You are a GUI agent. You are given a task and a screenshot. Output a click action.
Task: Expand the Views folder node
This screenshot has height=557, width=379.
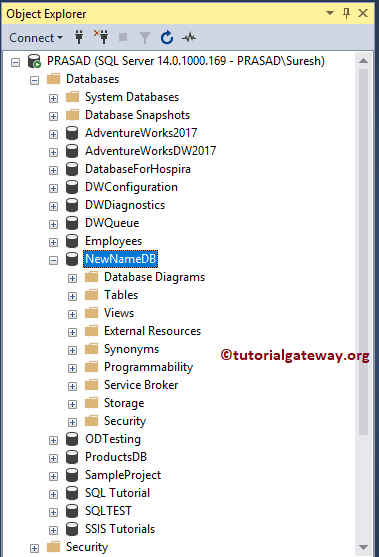click(x=72, y=314)
